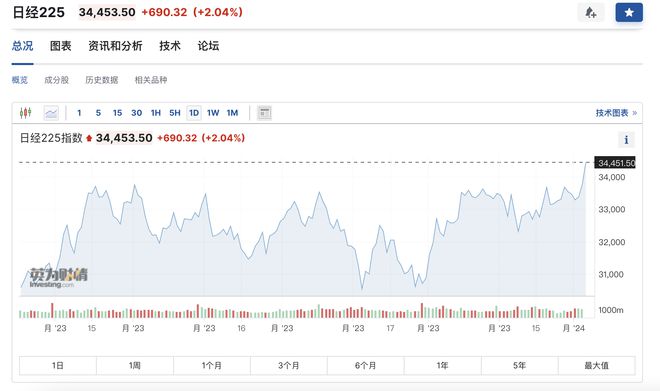Set interval to 1M
Image resolution: width=660 pixels, height=391 pixels.
point(232,113)
